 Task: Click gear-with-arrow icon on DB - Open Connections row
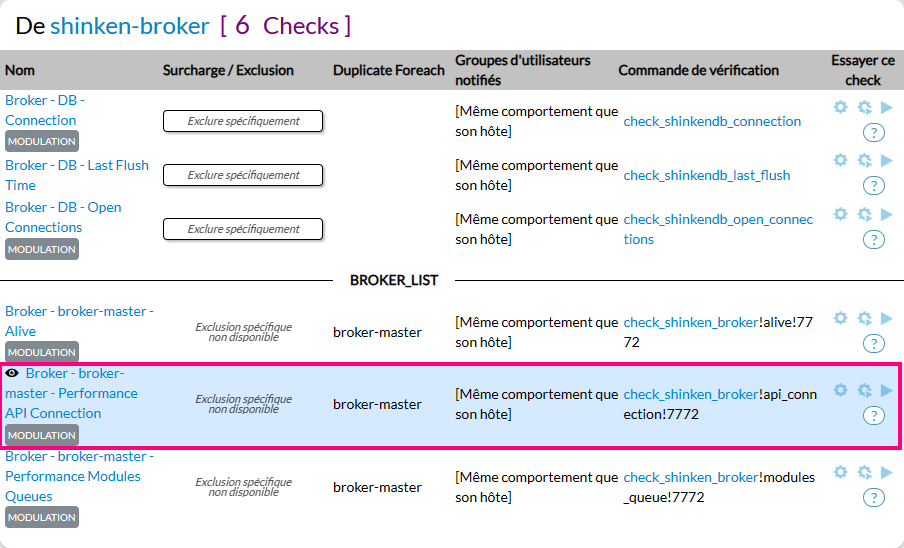pyautogui.click(x=864, y=214)
